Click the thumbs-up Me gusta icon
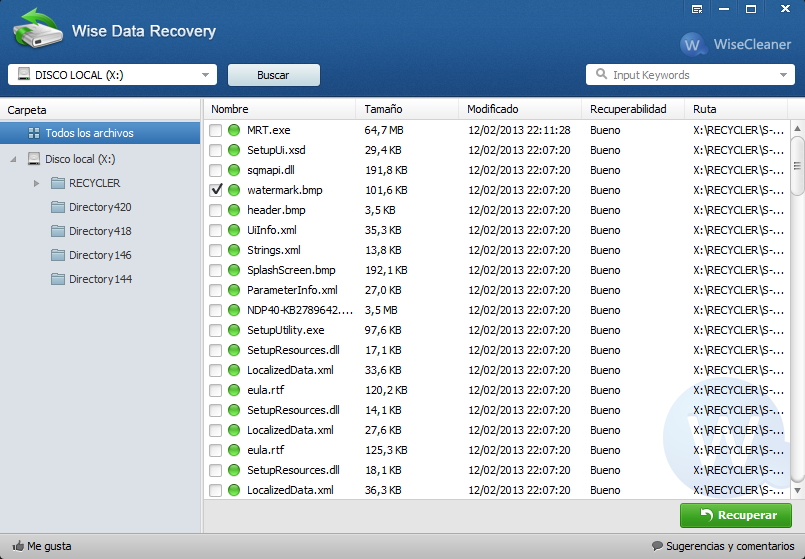The height and width of the screenshot is (559, 805). [x=18, y=546]
